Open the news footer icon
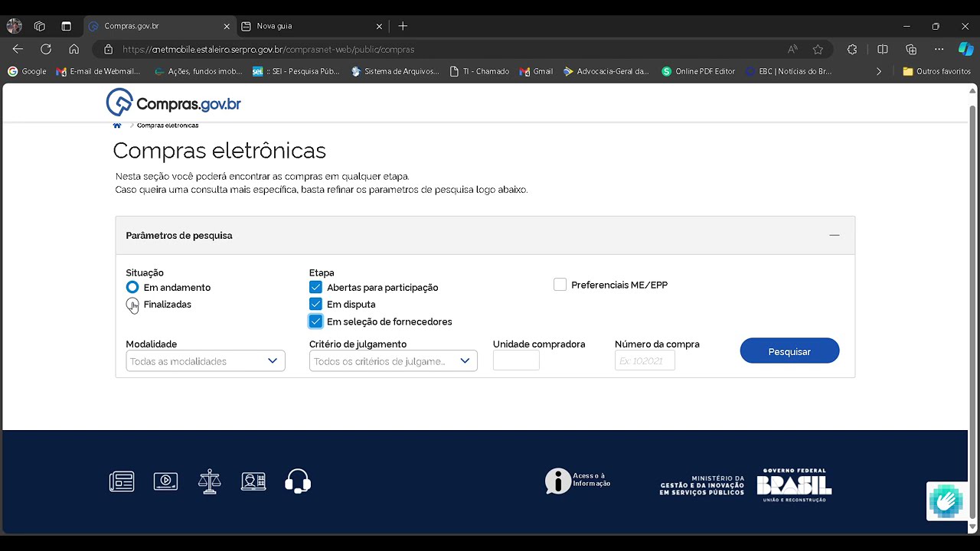Screen dimensions: 980x551 click(122, 481)
